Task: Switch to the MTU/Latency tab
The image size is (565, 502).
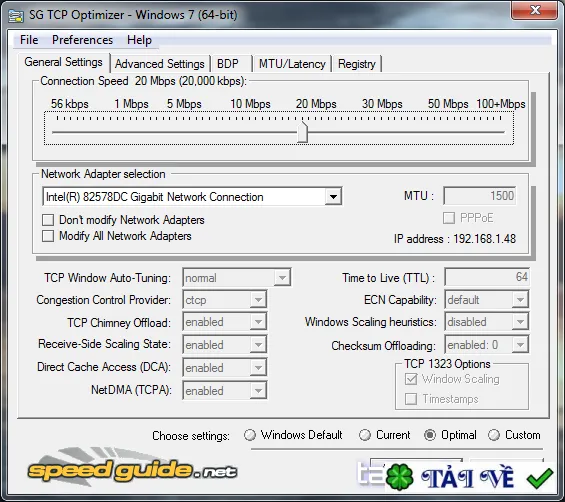Action: [292, 64]
